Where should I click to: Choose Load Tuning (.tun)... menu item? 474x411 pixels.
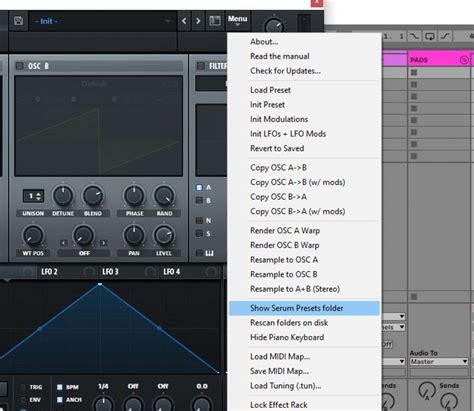point(304,386)
